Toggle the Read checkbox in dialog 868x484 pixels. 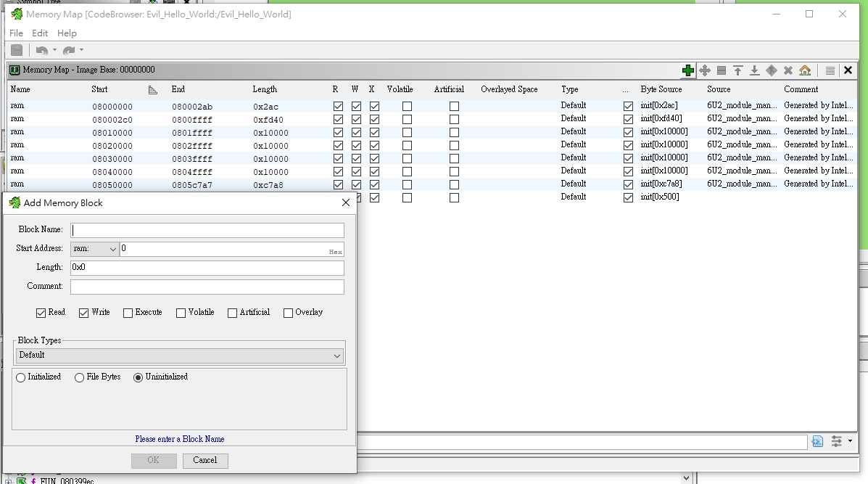(x=41, y=313)
